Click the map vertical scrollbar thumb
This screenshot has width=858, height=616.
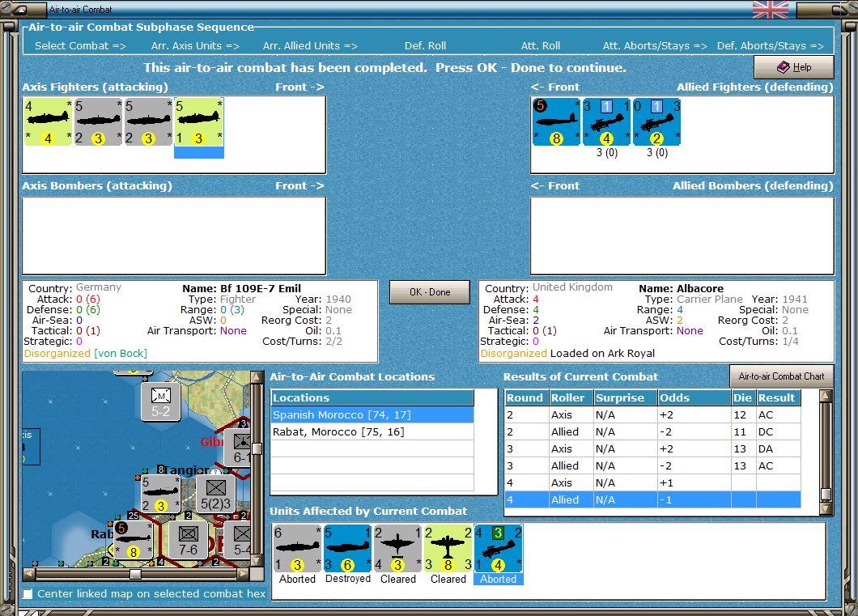[x=256, y=448]
